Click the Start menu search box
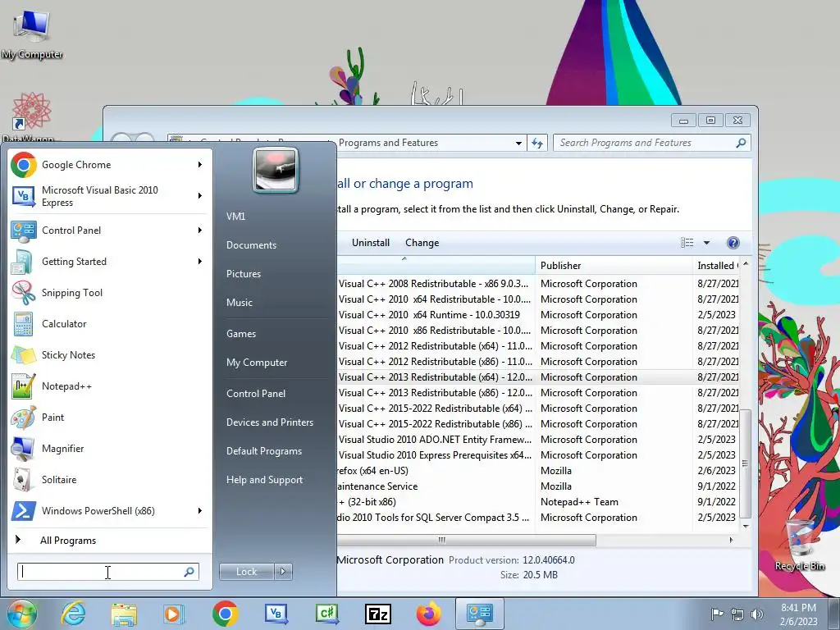Image resolution: width=840 pixels, height=630 pixels. pos(107,572)
